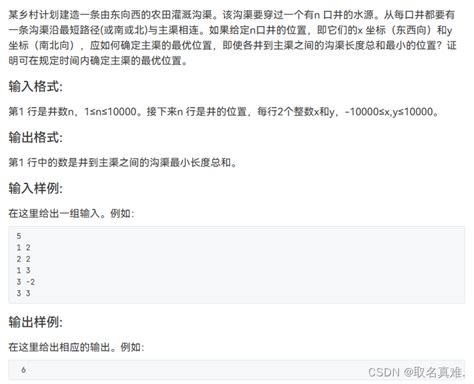Click the last line of problem description paragraph
The height and width of the screenshot is (384, 474).
98,61
